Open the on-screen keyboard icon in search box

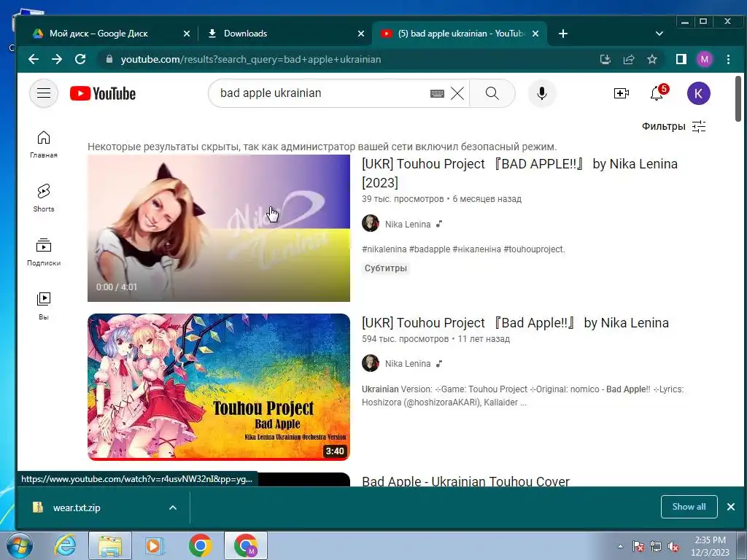[437, 93]
